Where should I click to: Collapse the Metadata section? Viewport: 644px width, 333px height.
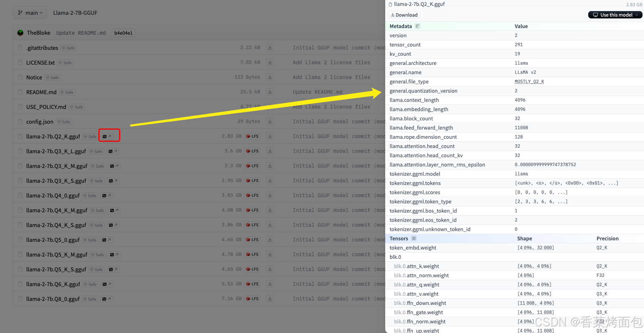tap(417, 26)
